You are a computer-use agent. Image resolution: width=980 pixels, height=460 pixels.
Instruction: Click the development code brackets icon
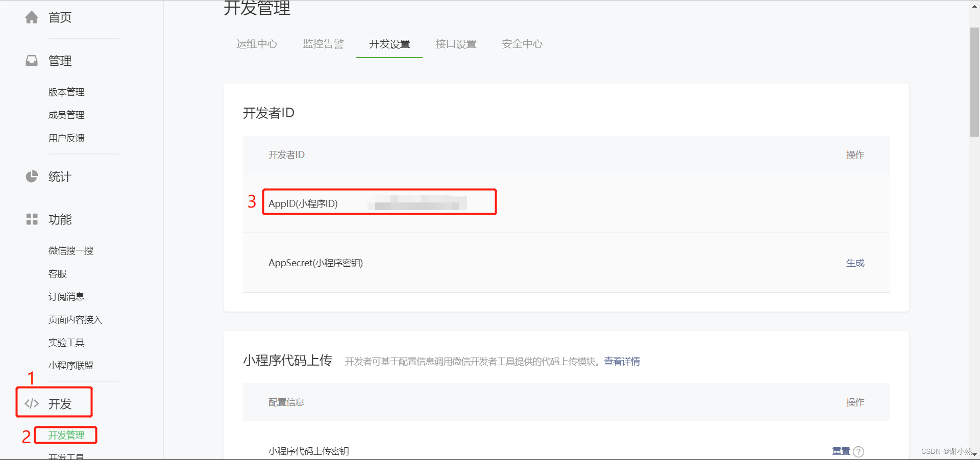pos(32,403)
